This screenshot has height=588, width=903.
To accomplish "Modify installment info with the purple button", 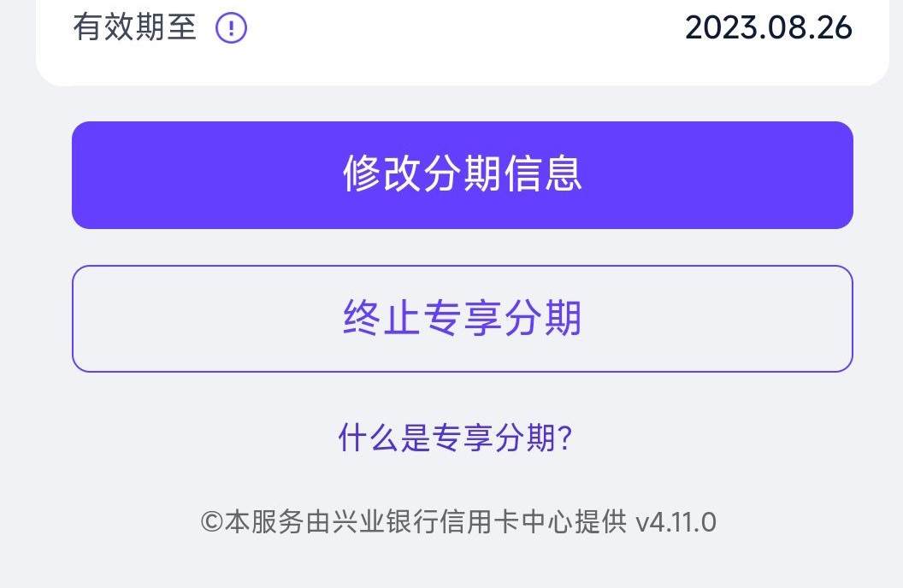I will (463, 175).
